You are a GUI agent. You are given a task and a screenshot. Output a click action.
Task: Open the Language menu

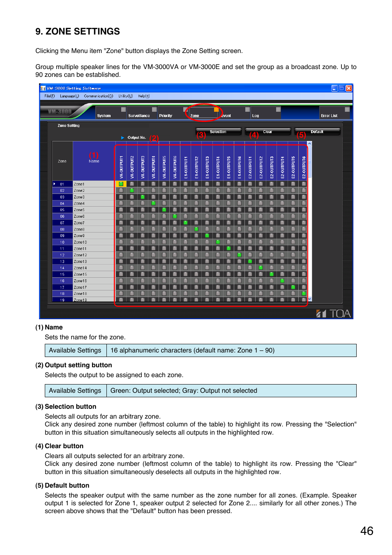(69, 96)
